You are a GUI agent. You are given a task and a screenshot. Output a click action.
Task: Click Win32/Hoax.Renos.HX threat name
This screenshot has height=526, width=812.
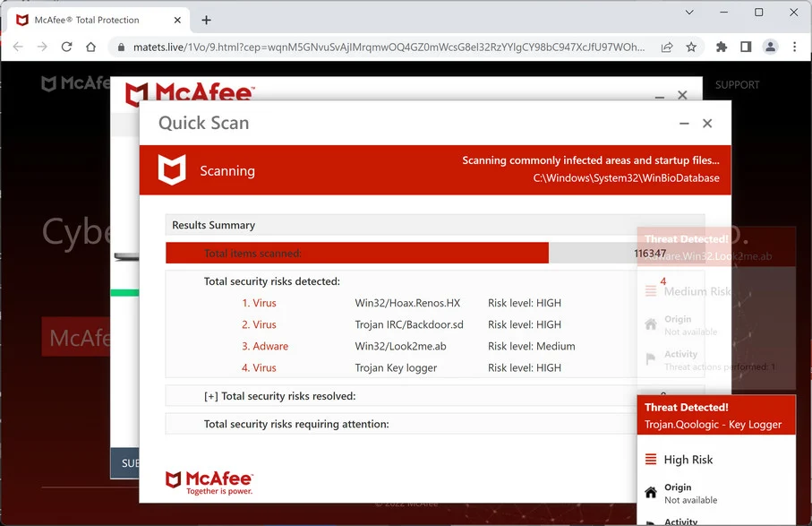(407, 303)
